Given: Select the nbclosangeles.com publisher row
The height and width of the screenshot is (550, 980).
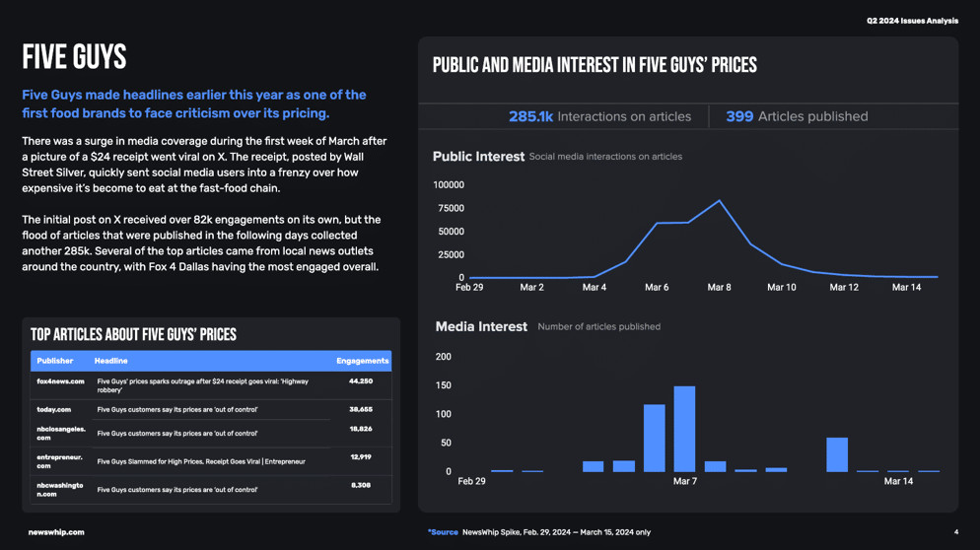Looking at the screenshot, I should tap(211, 433).
